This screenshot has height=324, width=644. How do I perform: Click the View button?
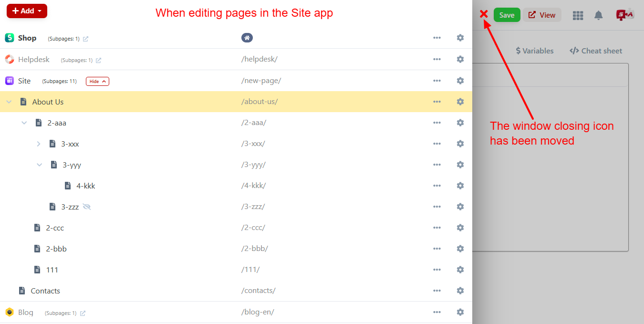pos(542,15)
